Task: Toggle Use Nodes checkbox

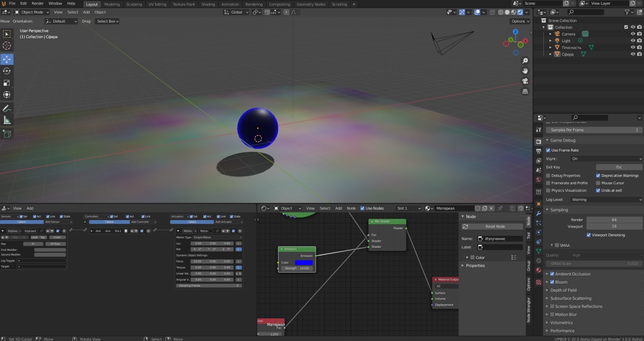Action: coord(362,208)
